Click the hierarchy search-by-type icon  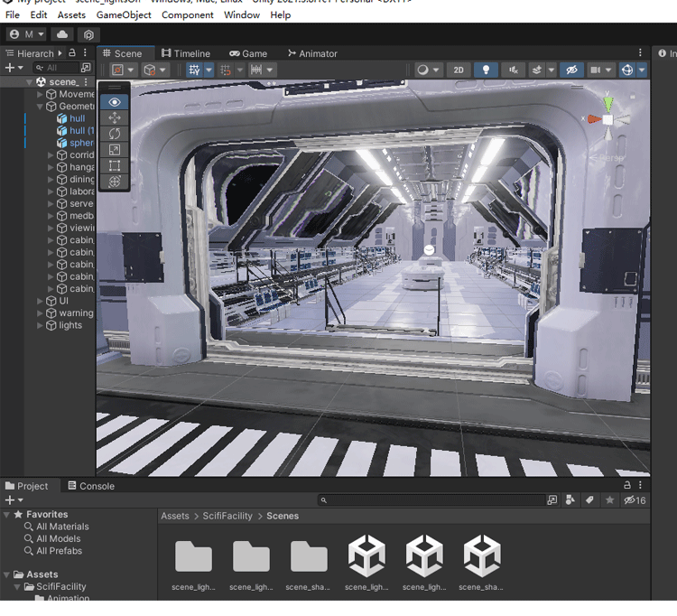(86, 68)
